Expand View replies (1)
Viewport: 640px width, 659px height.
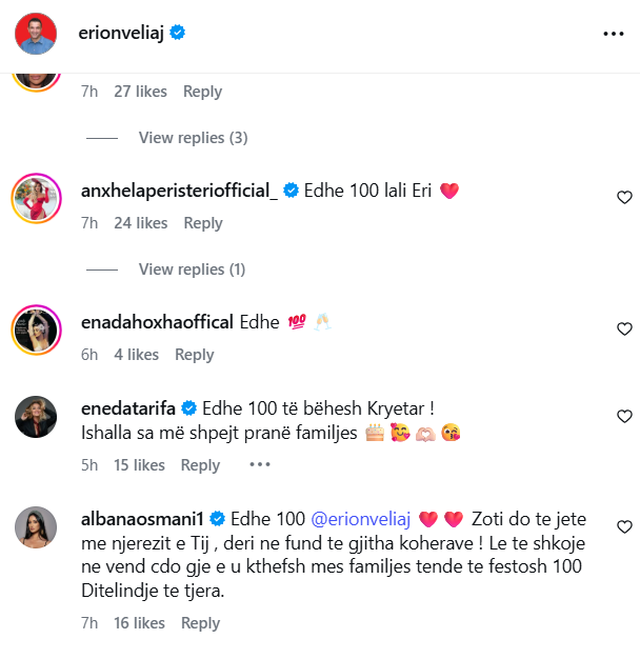(x=193, y=269)
